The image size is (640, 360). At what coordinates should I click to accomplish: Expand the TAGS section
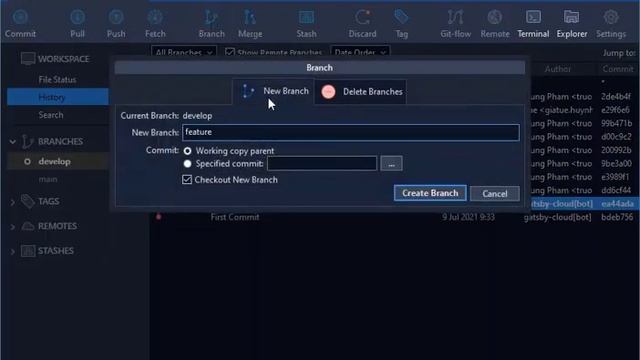(13, 202)
